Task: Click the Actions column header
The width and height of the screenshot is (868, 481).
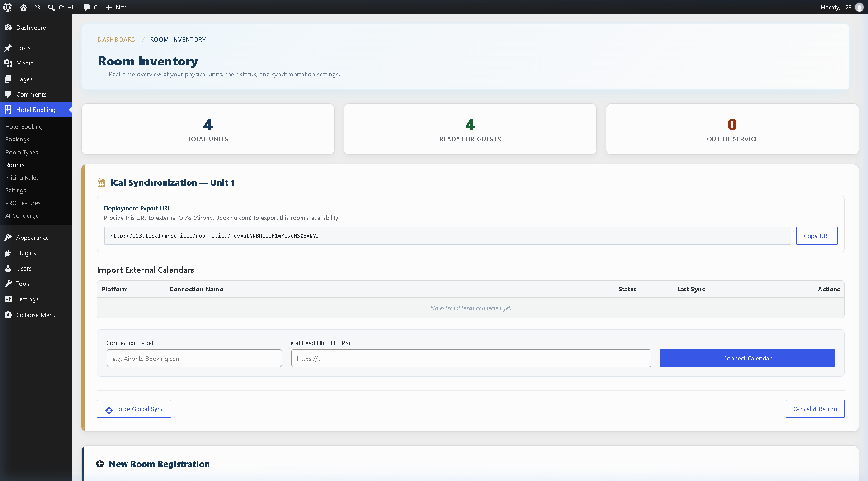Action: [829, 289]
